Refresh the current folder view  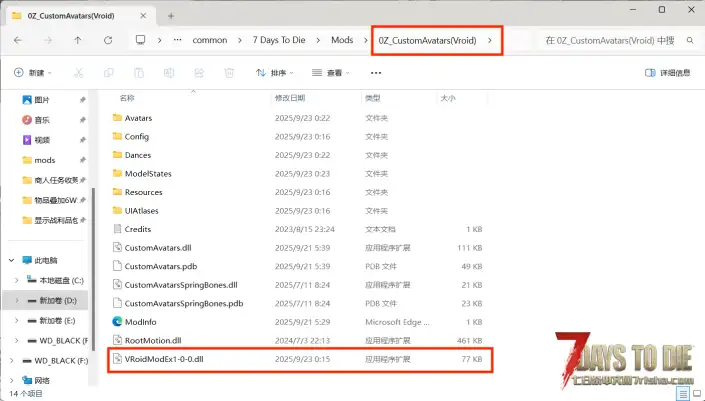click(107, 40)
